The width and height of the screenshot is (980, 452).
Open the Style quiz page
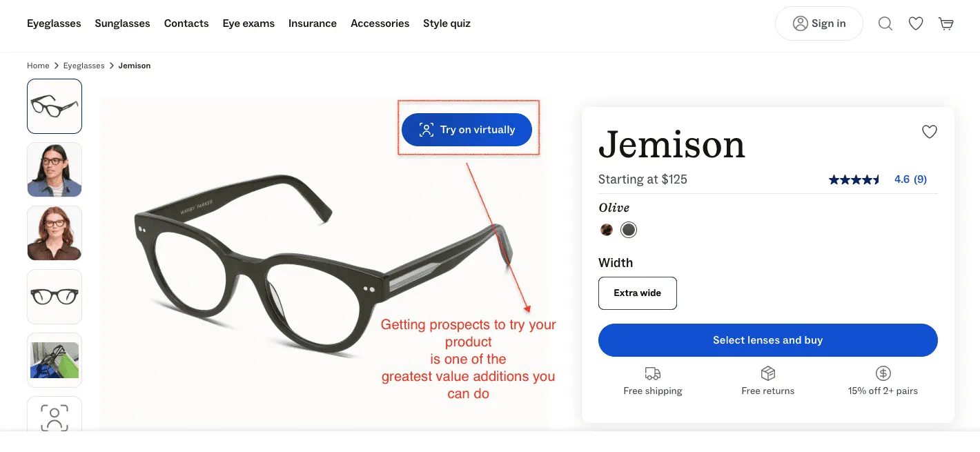[x=447, y=23]
